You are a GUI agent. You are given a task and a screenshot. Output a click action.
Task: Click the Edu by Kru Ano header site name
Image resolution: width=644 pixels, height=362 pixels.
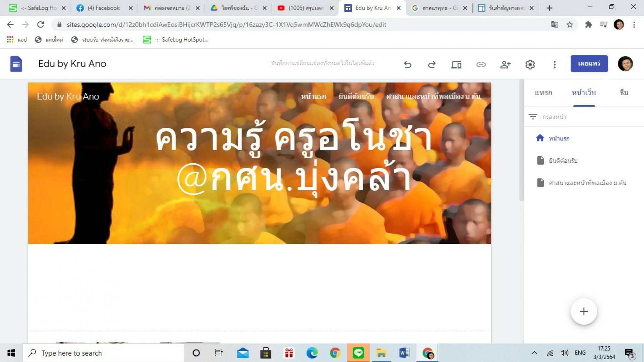tap(68, 96)
